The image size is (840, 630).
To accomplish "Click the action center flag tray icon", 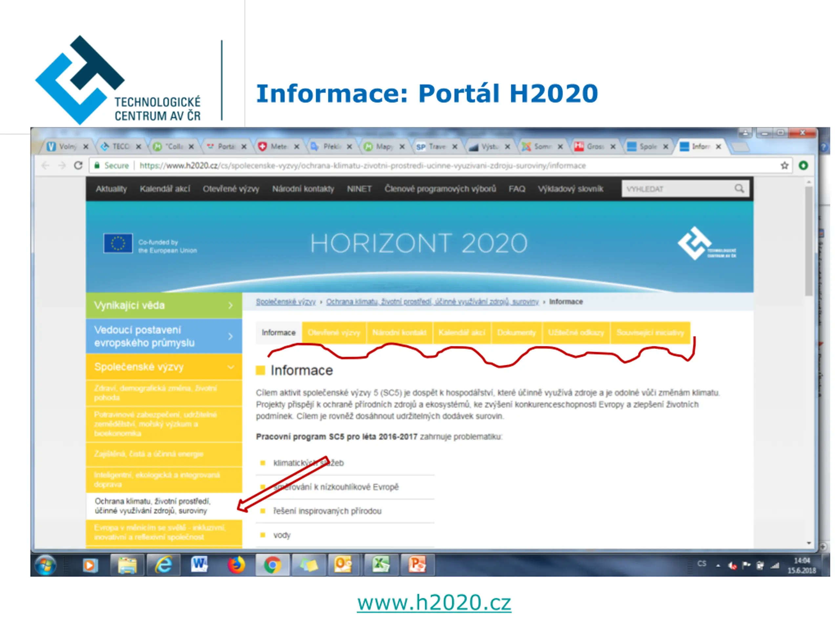I will point(746,565).
